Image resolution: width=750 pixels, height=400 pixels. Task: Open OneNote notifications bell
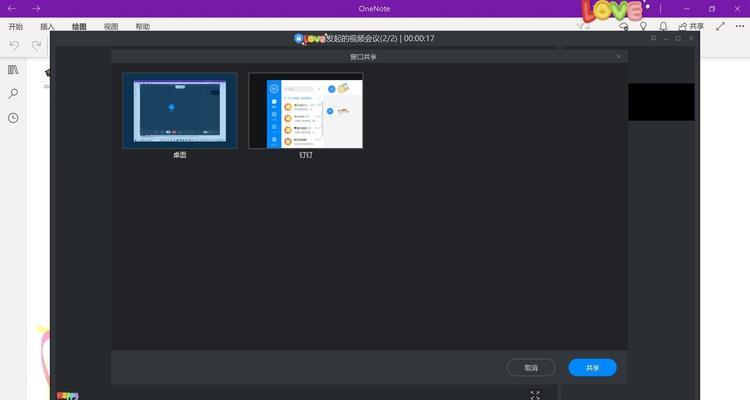pos(663,26)
